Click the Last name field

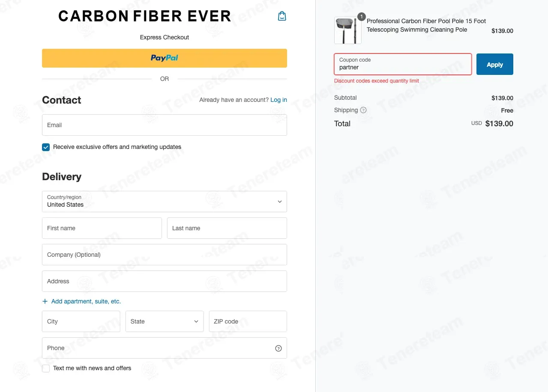[227, 228]
